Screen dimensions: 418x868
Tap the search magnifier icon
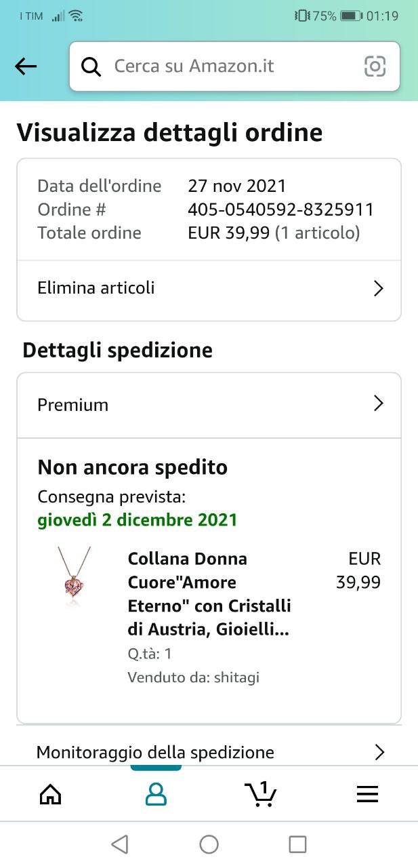point(91,66)
